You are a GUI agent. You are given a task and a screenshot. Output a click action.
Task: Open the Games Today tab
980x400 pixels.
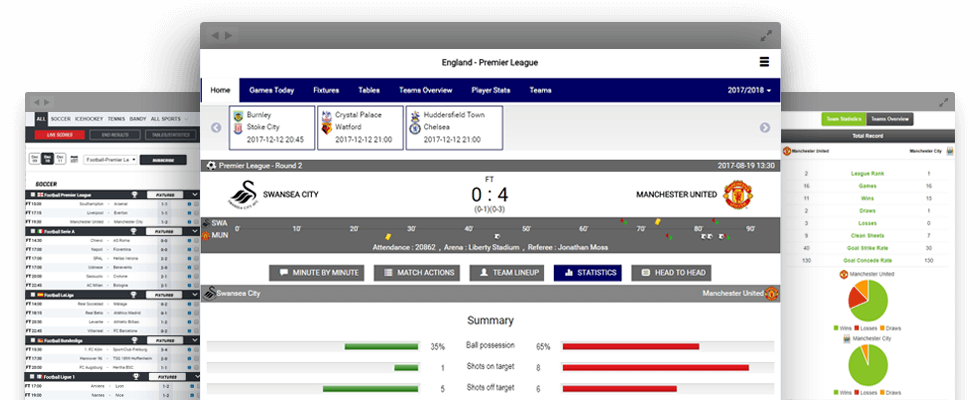(x=271, y=91)
